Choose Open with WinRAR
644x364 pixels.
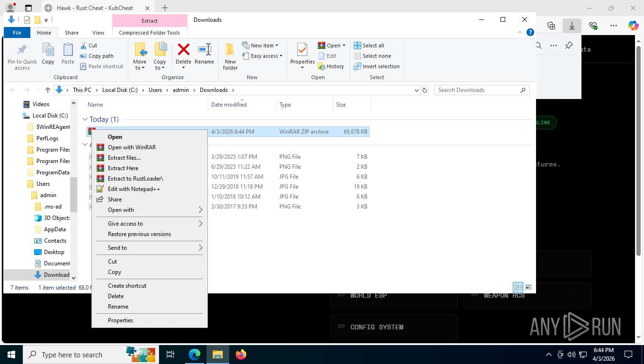point(150,147)
